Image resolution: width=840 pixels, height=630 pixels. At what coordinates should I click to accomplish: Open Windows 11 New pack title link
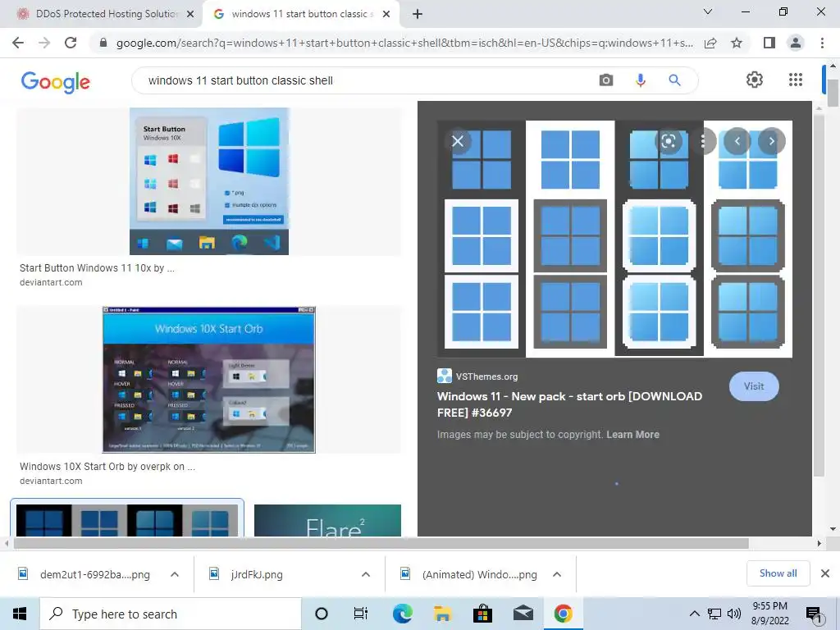(x=569, y=404)
